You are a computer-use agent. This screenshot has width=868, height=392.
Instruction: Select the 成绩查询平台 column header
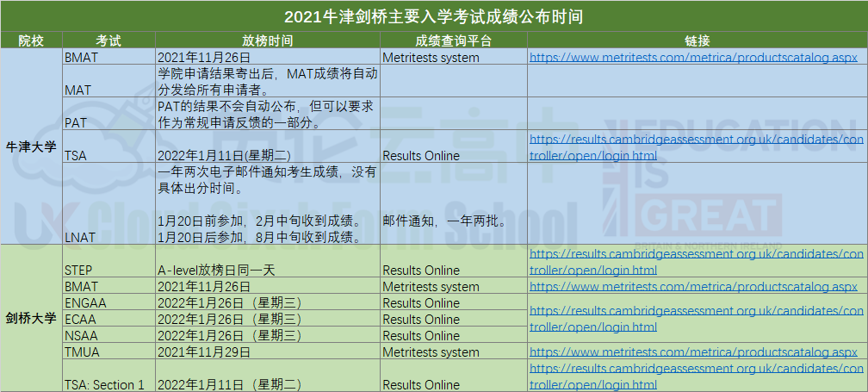[453, 40]
